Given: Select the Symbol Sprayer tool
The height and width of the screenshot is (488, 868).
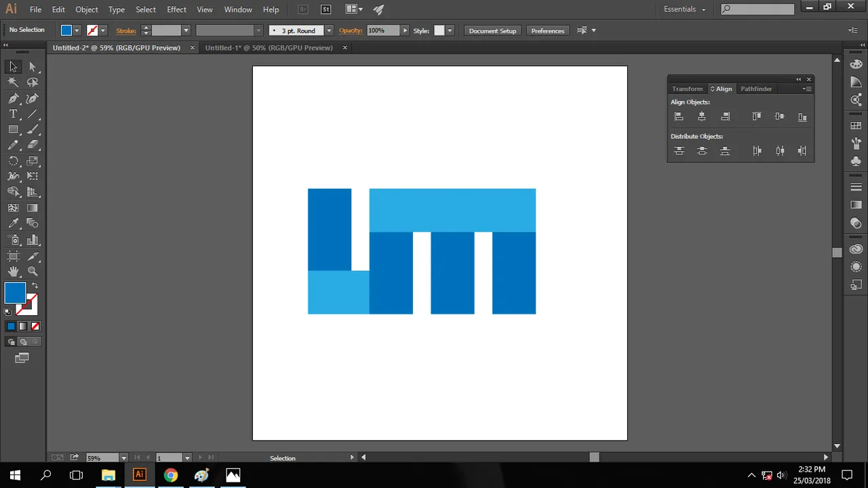Looking at the screenshot, I should [x=13, y=240].
